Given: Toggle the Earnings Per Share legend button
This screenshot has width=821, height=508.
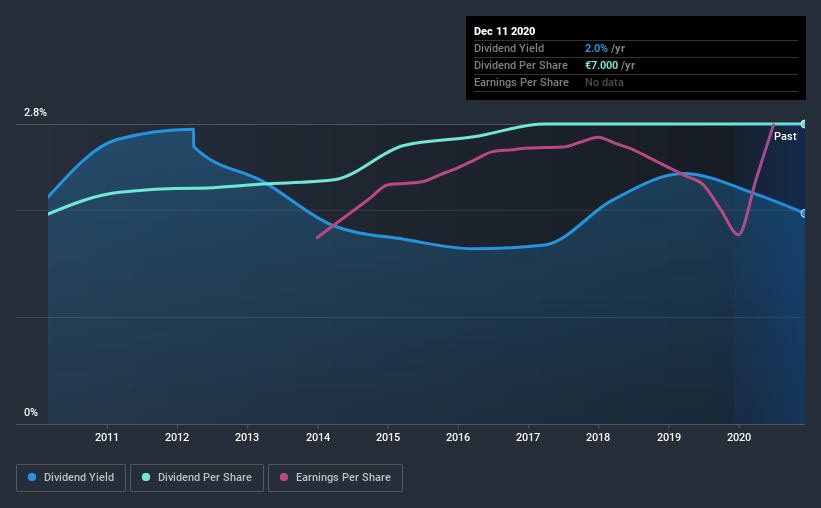Looking at the screenshot, I should pos(335,478).
